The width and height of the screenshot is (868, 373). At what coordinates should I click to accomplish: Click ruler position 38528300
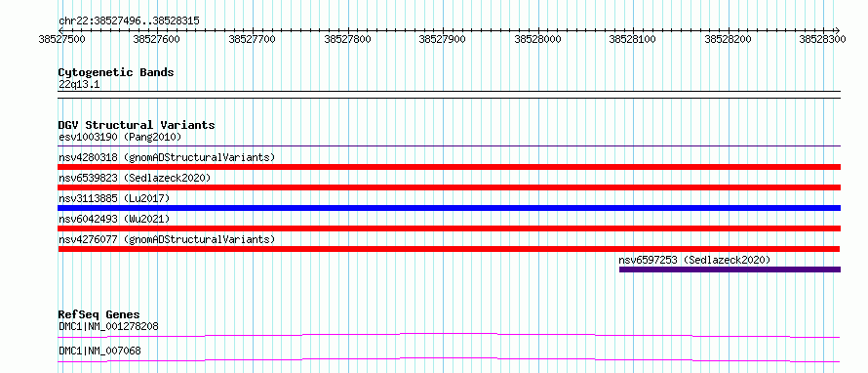(823, 39)
